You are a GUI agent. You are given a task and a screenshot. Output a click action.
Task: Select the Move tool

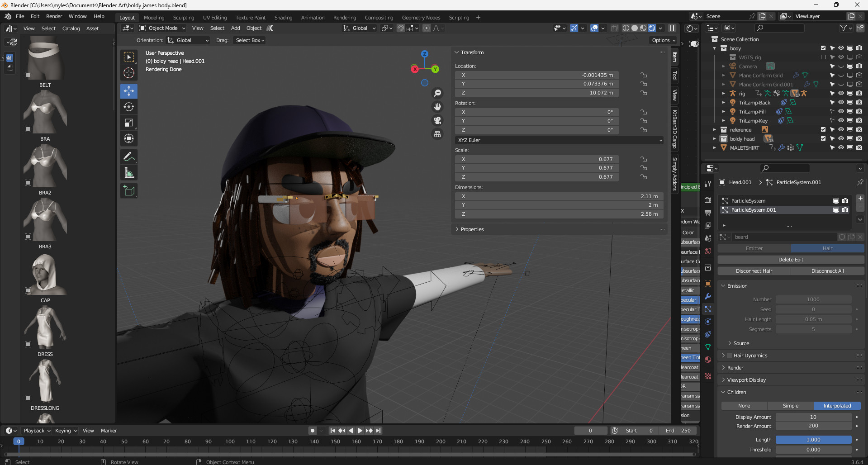[x=129, y=91]
